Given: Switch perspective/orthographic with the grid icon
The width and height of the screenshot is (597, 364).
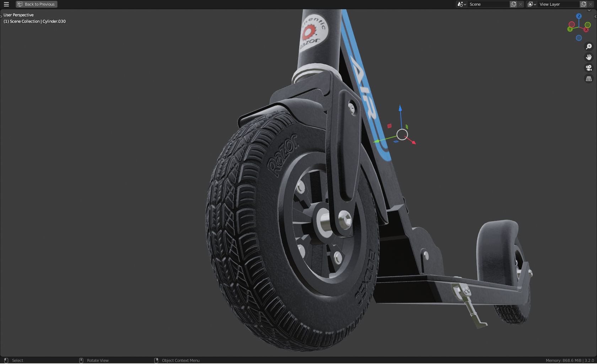Looking at the screenshot, I should coord(589,78).
